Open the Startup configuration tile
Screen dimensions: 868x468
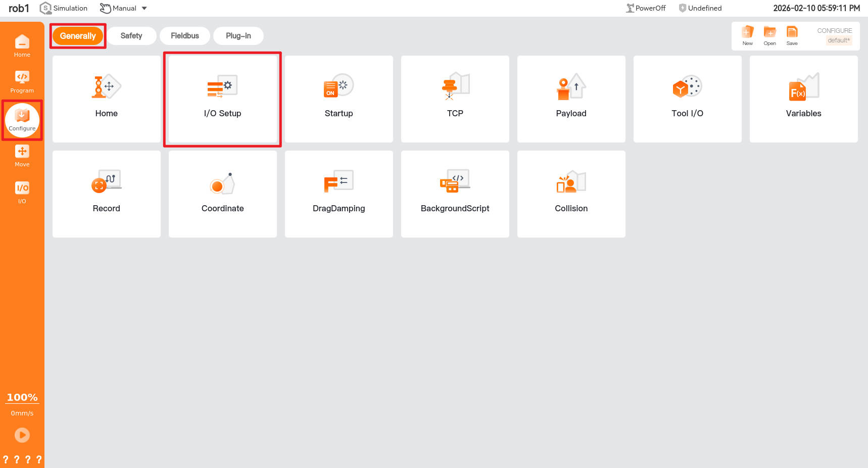[x=339, y=99]
